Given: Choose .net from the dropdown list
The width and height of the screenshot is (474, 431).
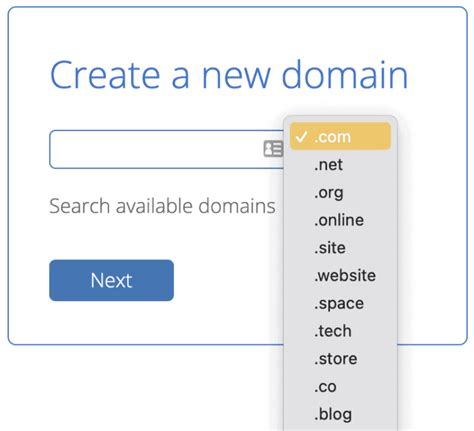Looking at the screenshot, I should (x=340, y=165).
